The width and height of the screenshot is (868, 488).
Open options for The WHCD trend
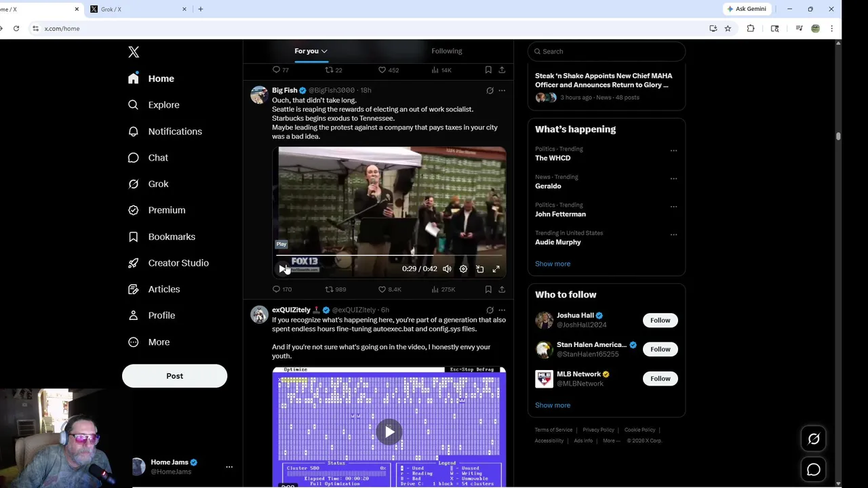673,150
